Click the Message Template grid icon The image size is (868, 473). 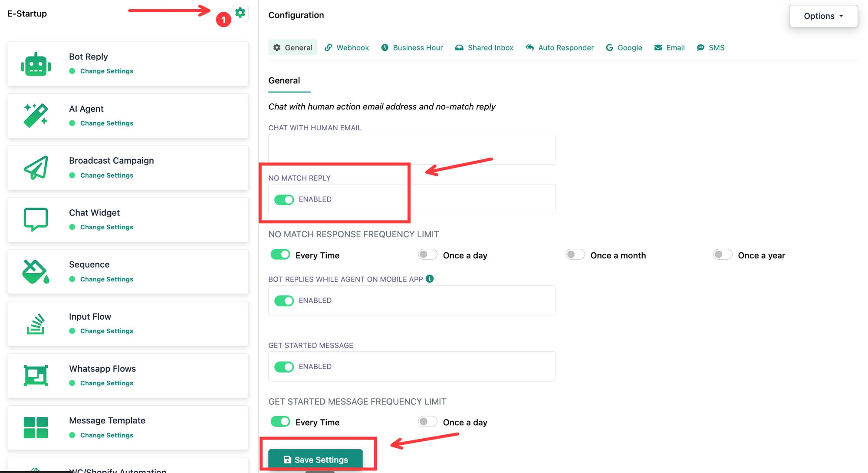(36, 427)
